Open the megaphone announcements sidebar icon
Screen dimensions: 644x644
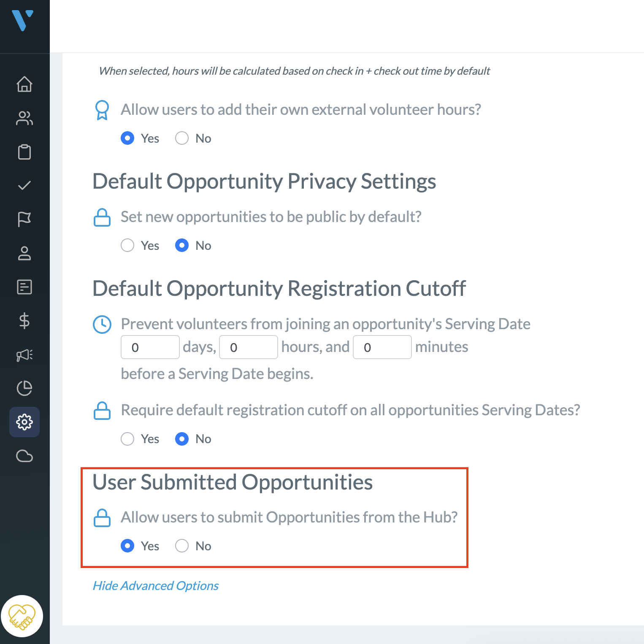(x=24, y=355)
